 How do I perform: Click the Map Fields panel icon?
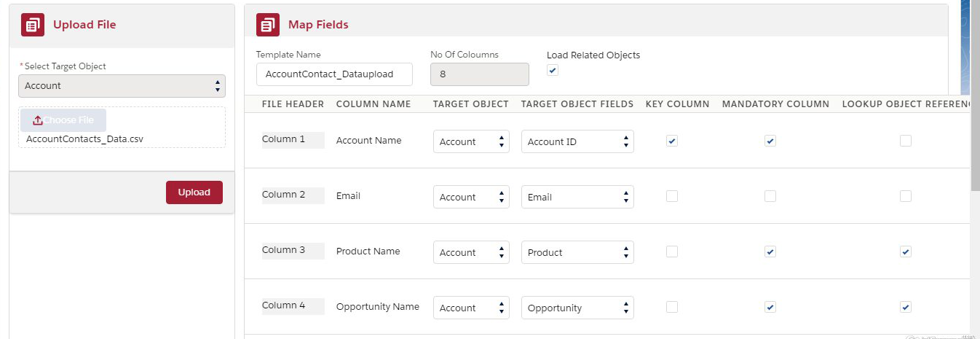[x=268, y=25]
